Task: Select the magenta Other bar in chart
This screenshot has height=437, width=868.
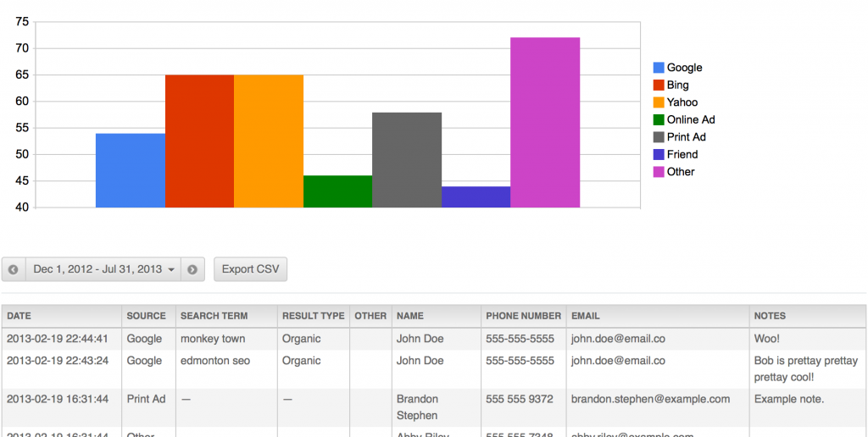Action: [545, 122]
